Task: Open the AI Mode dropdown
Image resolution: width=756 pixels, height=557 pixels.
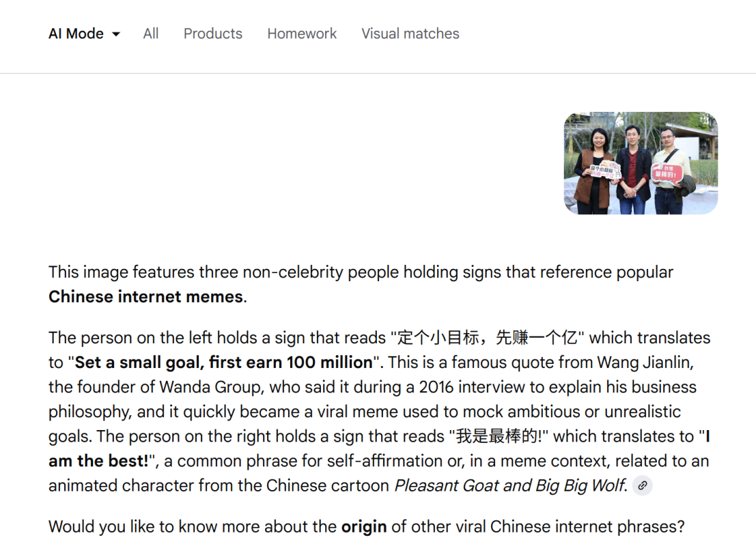Action: [x=85, y=33]
